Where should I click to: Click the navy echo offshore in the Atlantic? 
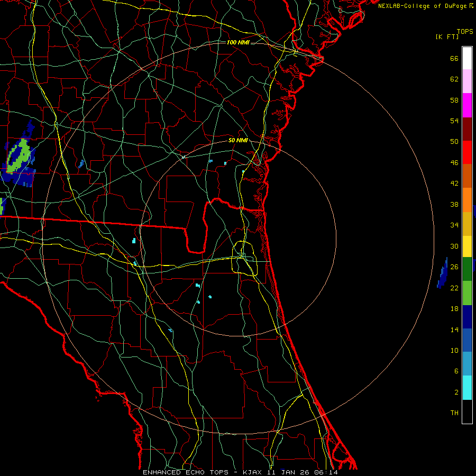pos(442,273)
